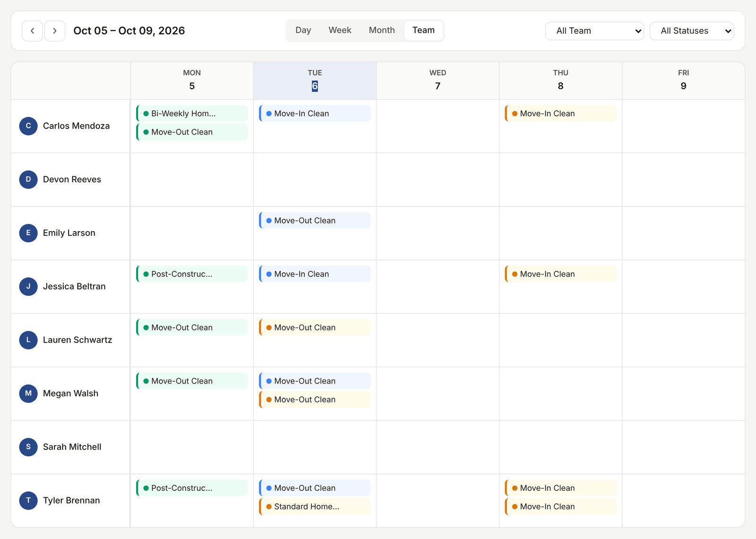Open Carlos Mendoza's Bi-Weekly Home job on Monday
The image size is (756, 539).
[x=192, y=113]
